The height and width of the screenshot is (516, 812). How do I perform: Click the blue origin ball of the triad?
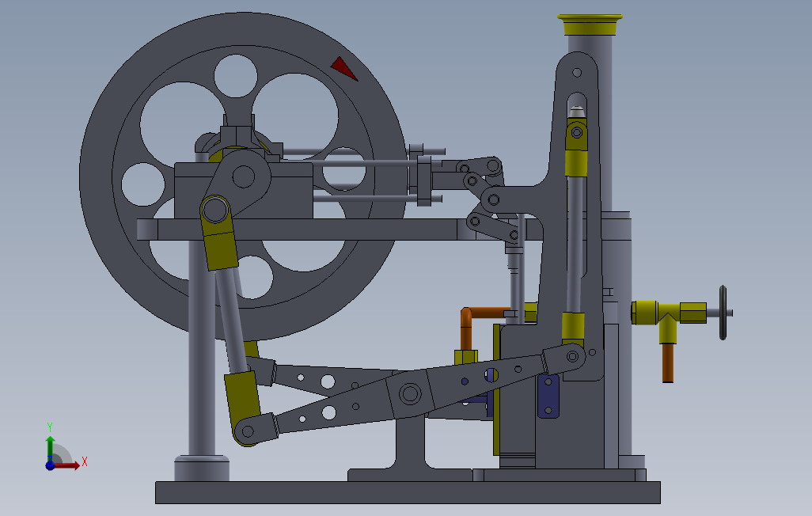pos(50,465)
